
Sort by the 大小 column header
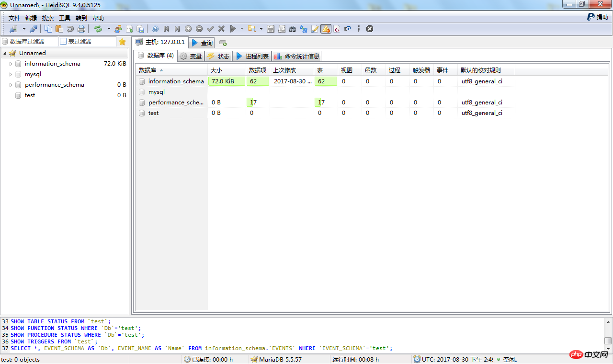(227, 70)
